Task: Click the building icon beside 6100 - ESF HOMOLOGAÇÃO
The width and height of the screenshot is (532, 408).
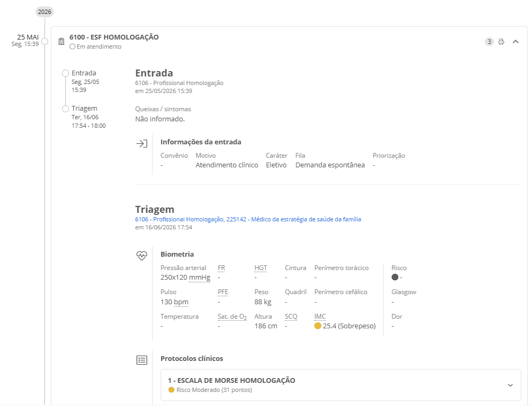Action: point(62,41)
